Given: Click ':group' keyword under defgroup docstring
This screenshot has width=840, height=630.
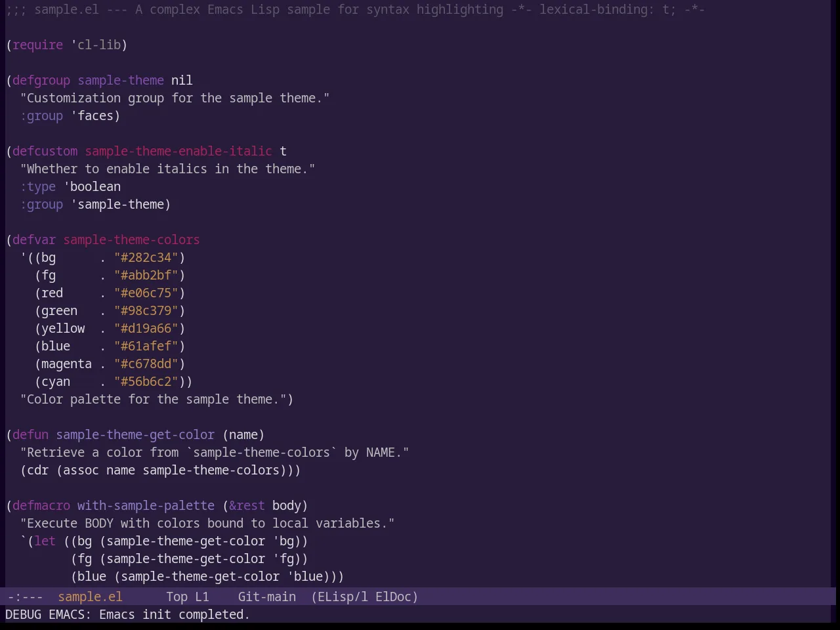Looking at the screenshot, I should coord(41,115).
